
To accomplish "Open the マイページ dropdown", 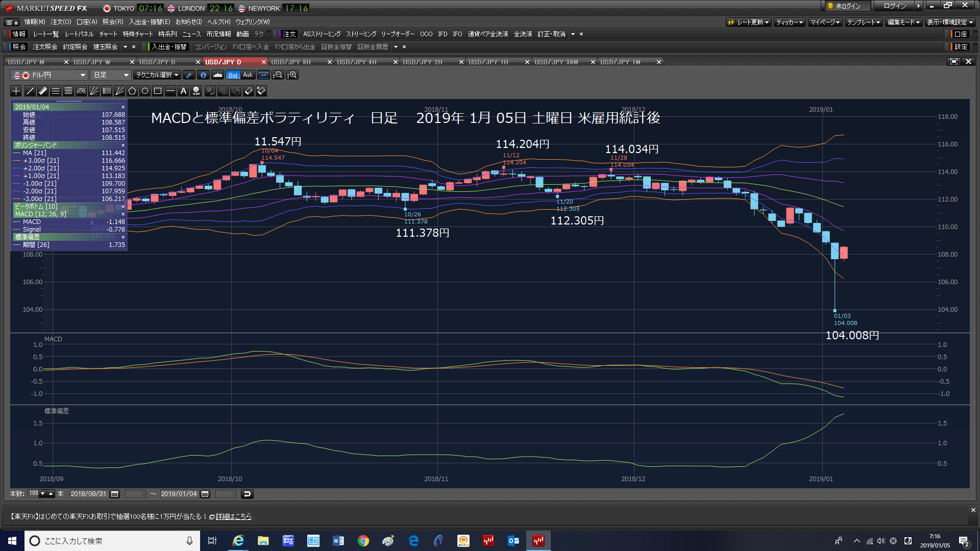I will pos(825,22).
